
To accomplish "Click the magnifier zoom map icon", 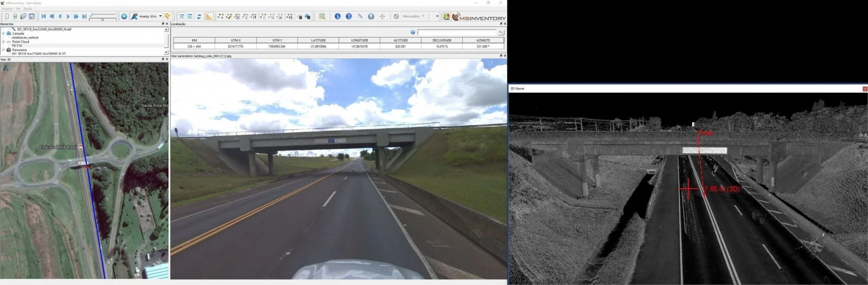I will click(322, 16).
